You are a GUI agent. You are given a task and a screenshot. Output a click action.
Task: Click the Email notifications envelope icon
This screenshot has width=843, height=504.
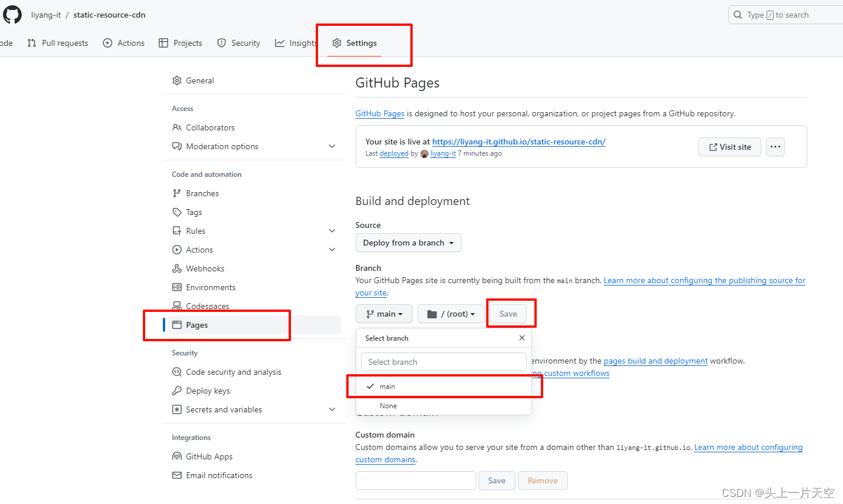(x=177, y=475)
